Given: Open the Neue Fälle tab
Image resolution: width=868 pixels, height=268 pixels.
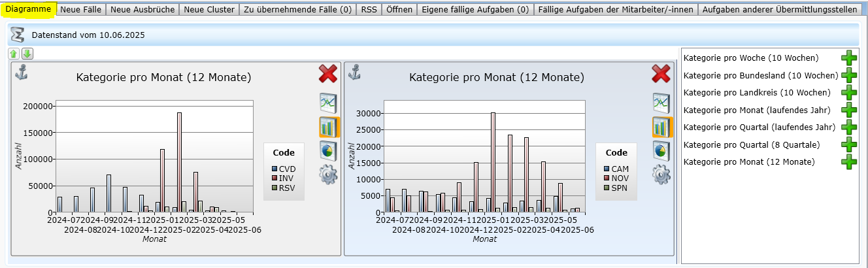Looking at the screenshot, I should tap(82, 10).
